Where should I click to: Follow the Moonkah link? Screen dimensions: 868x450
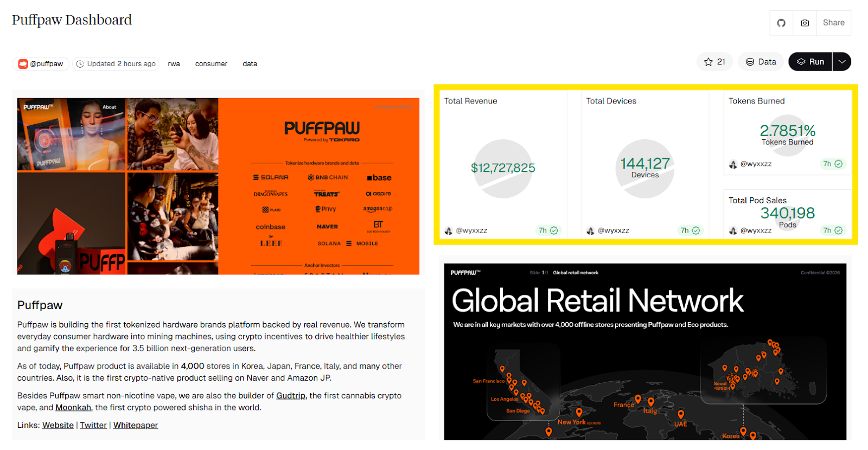73,408
